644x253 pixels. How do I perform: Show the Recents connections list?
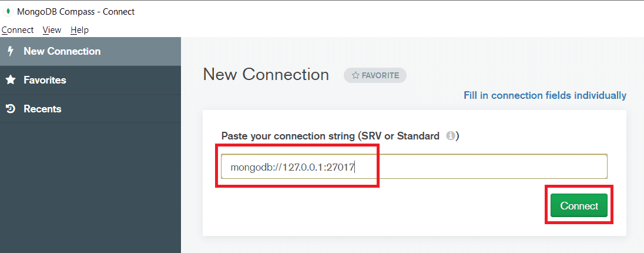pos(90,109)
